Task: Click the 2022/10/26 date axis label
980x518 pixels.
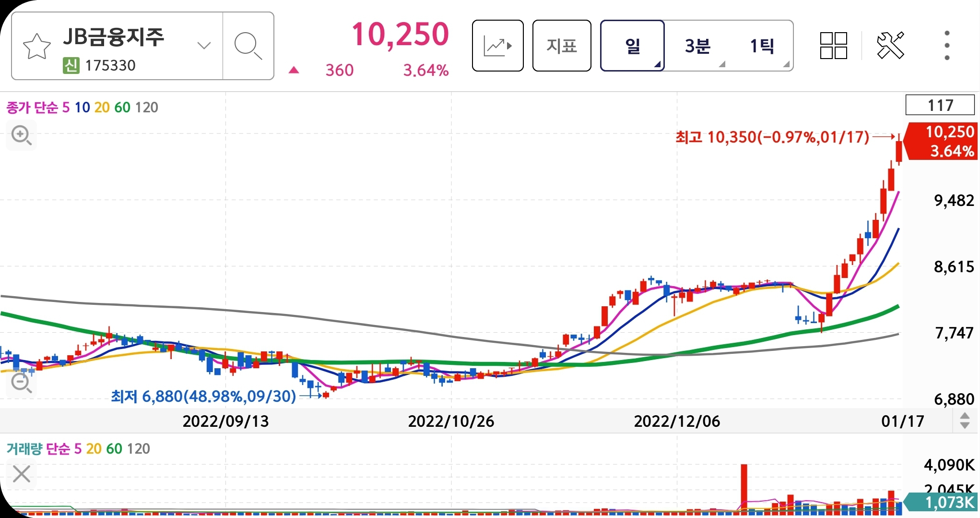Action: pos(451,421)
